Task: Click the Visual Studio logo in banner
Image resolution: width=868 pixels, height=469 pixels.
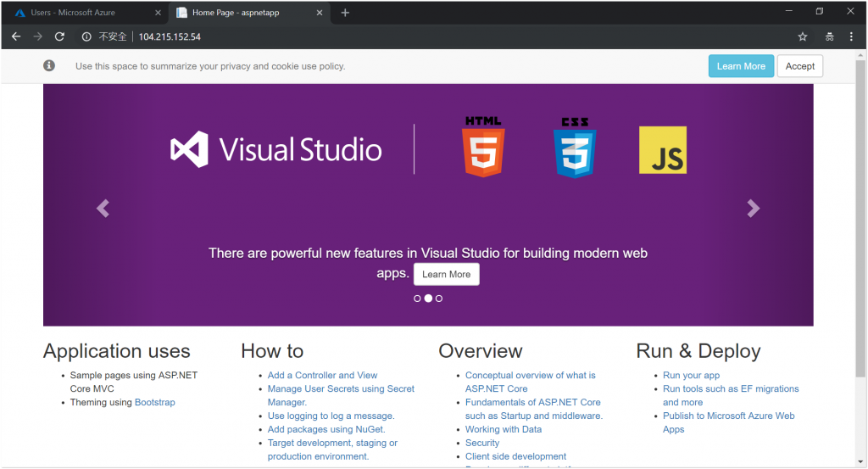Action: (x=275, y=149)
